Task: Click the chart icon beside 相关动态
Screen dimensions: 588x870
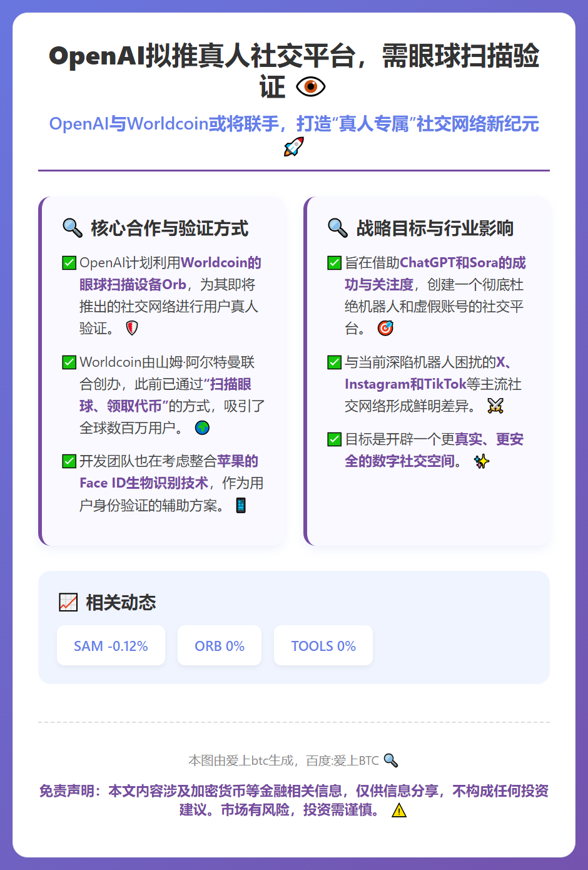Action: coord(68,603)
